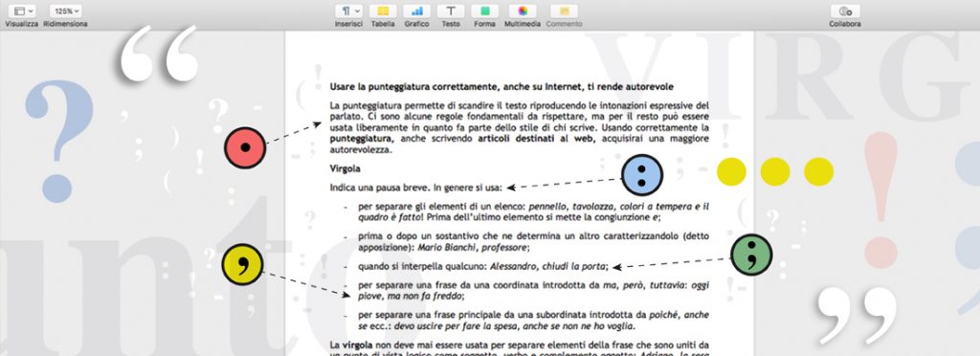
Task: Open the Collabora sharing option
Action: pos(845,11)
